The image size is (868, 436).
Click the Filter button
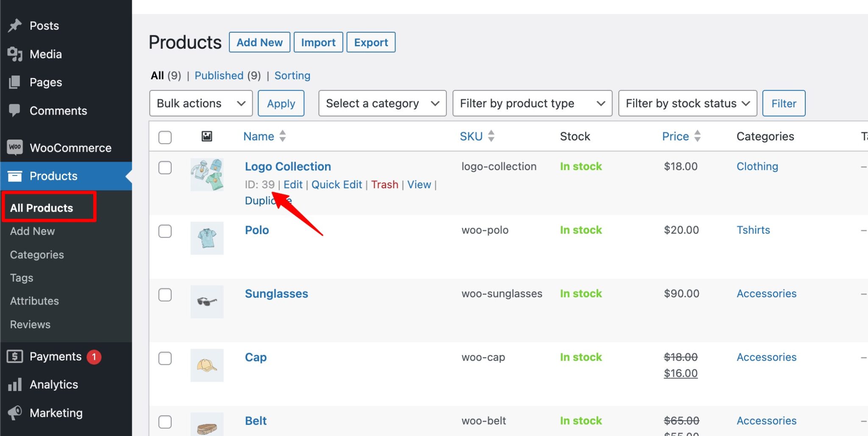click(x=784, y=103)
